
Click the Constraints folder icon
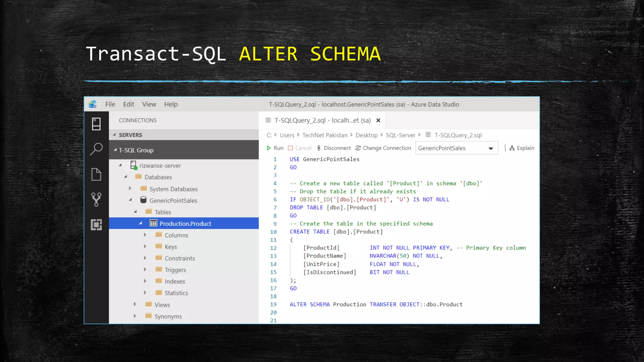159,258
